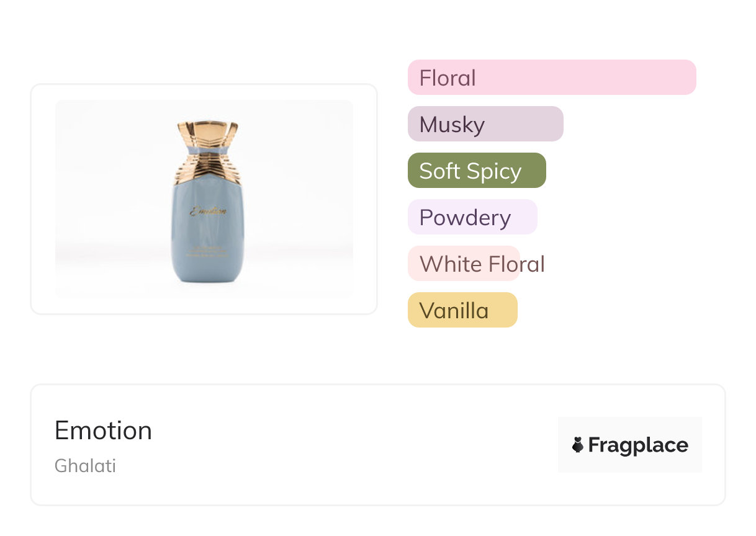Choose the green Soft Spicy accord bar
756x536 pixels.
point(476,171)
